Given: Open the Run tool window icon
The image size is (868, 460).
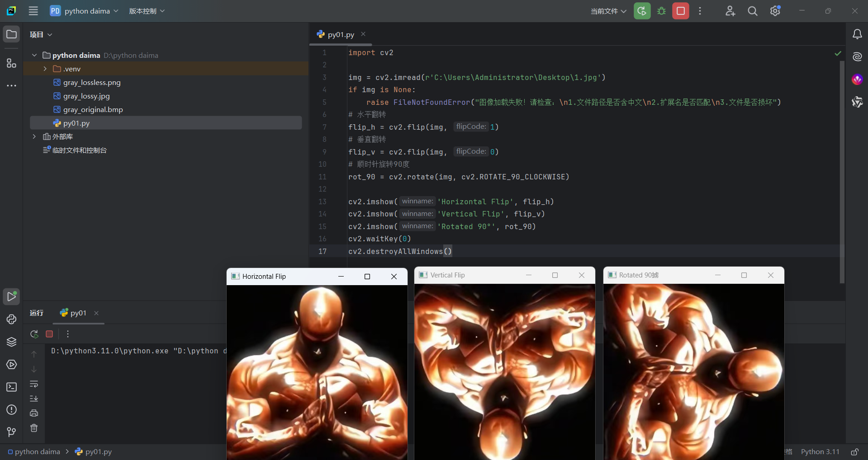Looking at the screenshot, I should pos(11,297).
